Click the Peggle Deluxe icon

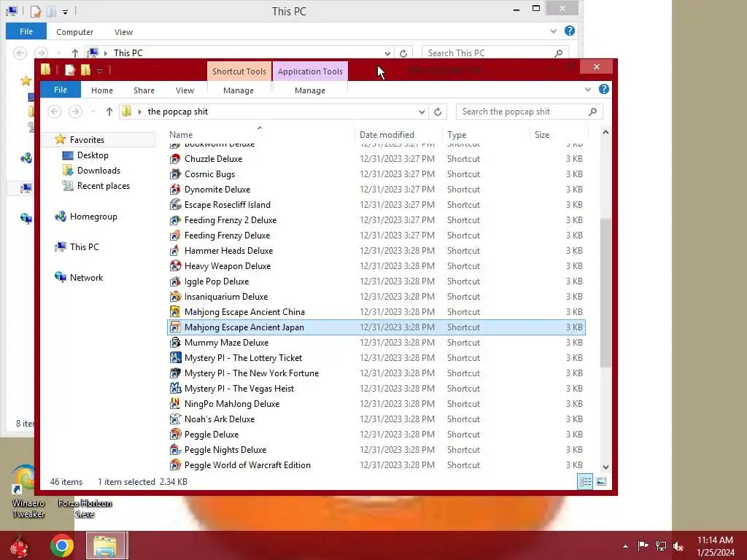point(175,435)
